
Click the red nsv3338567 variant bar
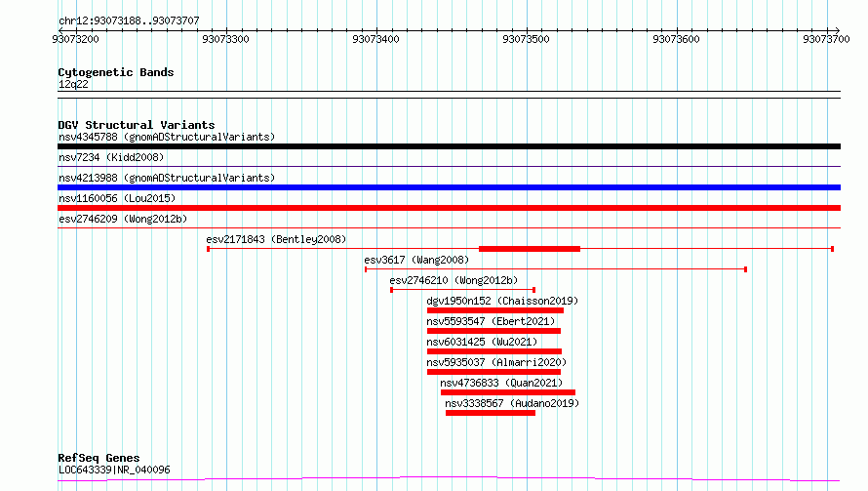click(x=491, y=413)
